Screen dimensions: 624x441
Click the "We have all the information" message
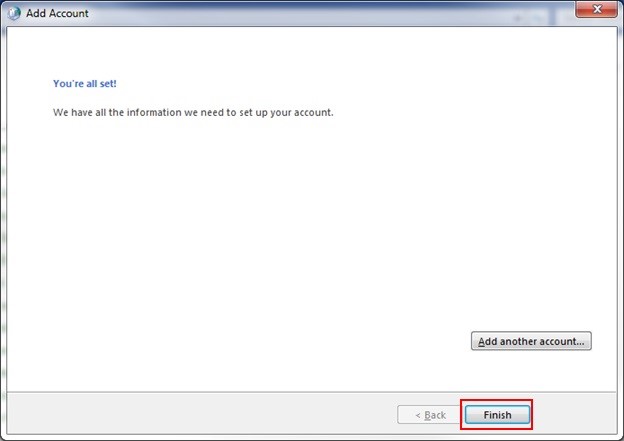pos(193,113)
